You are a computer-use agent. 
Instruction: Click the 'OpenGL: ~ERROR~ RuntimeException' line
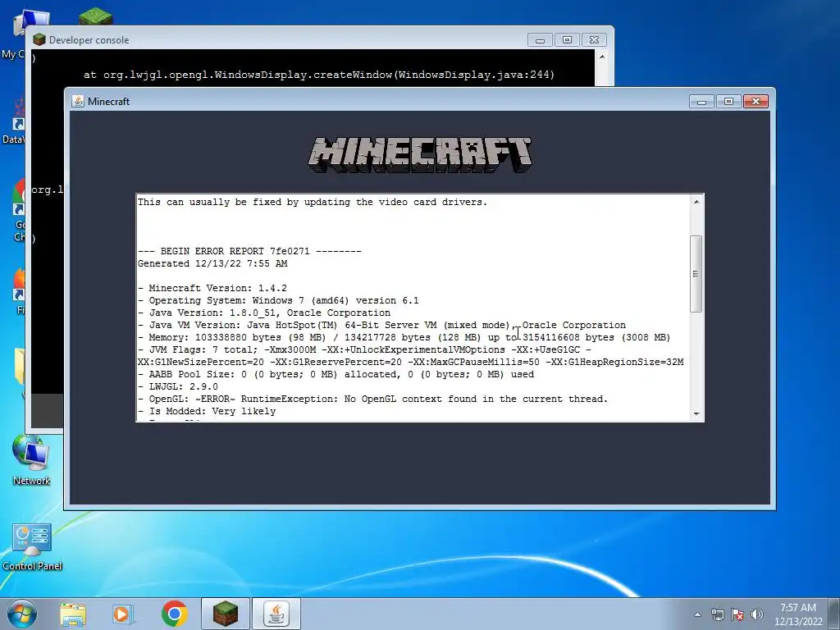pyautogui.click(x=373, y=399)
